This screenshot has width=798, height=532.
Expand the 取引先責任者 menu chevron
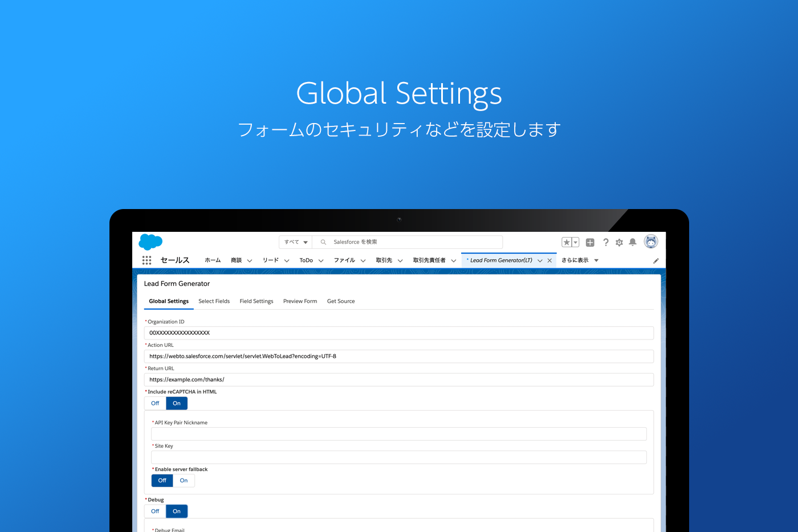click(x=454, y=261)
